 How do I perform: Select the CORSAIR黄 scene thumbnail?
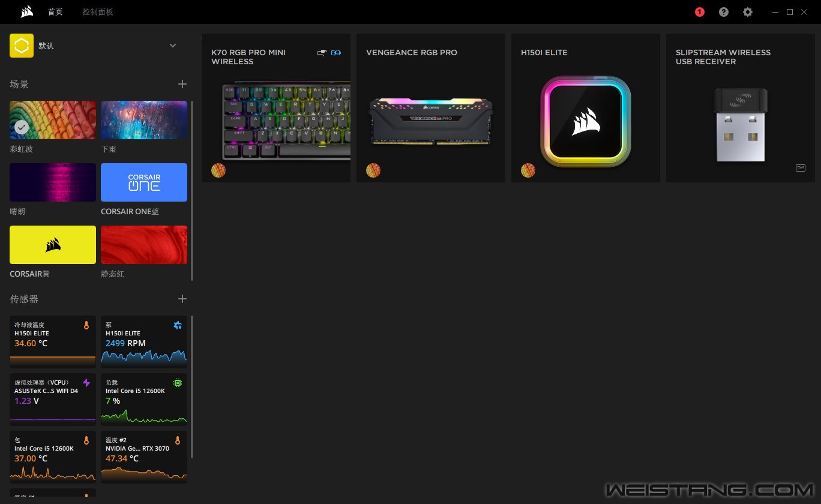click(53, 245)
